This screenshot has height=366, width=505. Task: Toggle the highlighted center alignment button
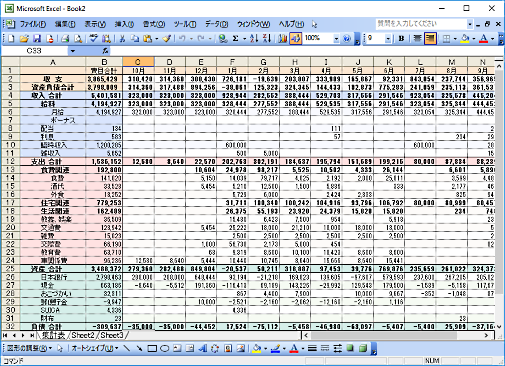[430, 39]
